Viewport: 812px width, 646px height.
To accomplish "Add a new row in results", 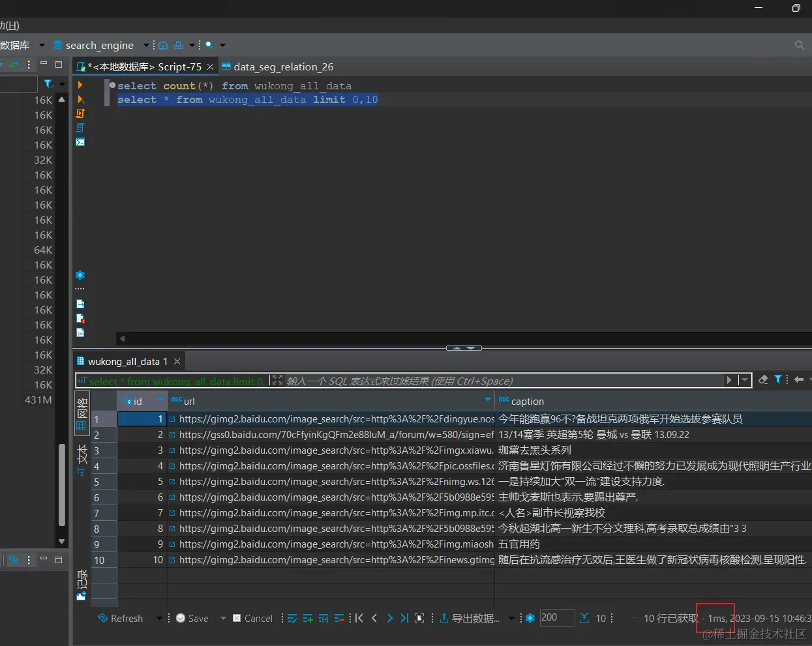I will tap(308, 618).
